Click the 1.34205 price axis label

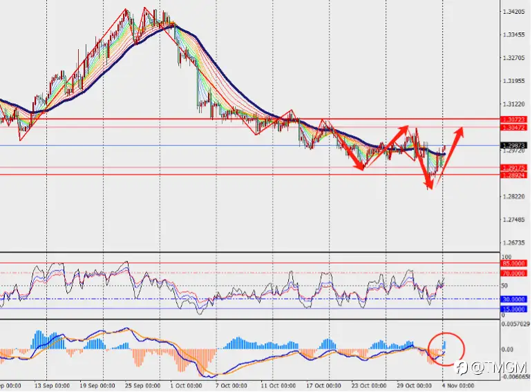coord(513,12)
